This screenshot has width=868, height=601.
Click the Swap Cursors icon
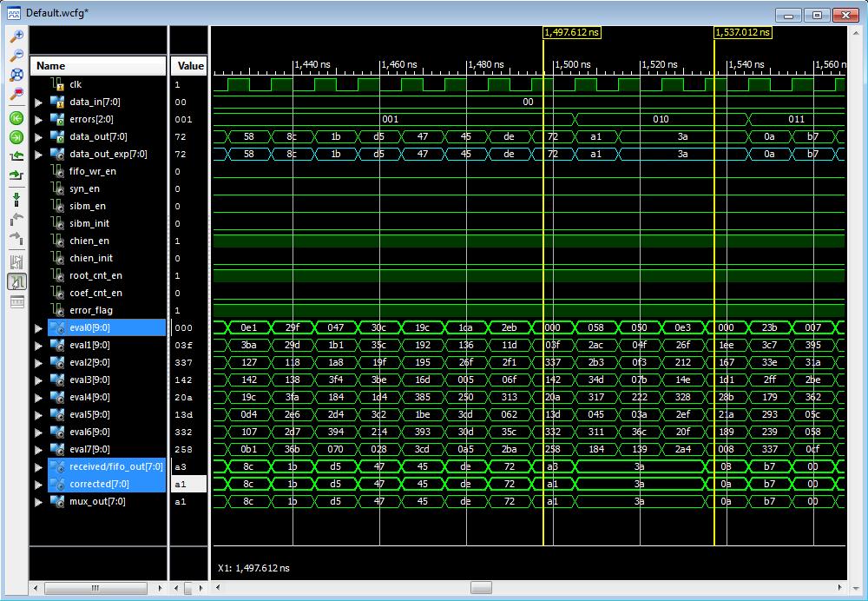click(x=16, y=262)
